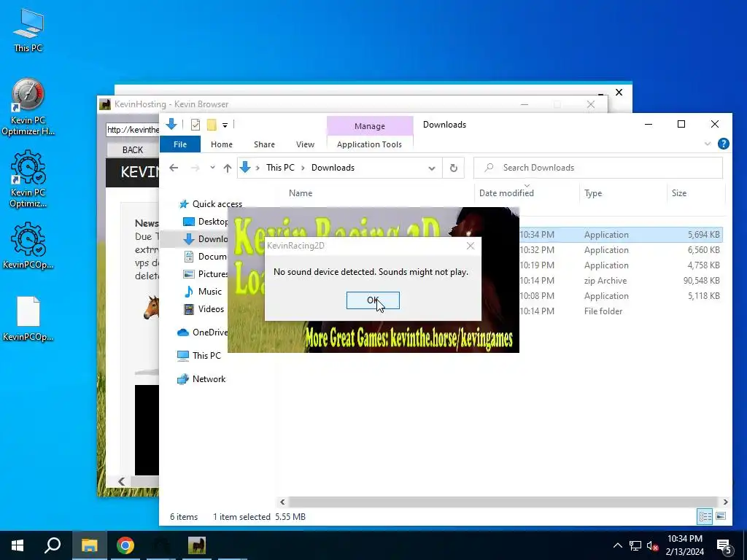Sort by the Size column header
Viewport: 747px width, 560px height.
(679, 192)
